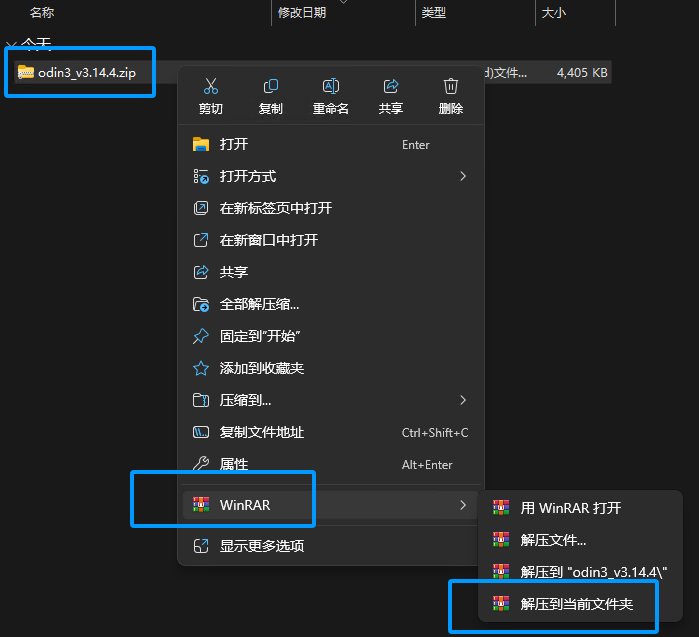Pin with 固定到"开始"
The height and width of the screenshot is (637, 699).
coord(331,337)
